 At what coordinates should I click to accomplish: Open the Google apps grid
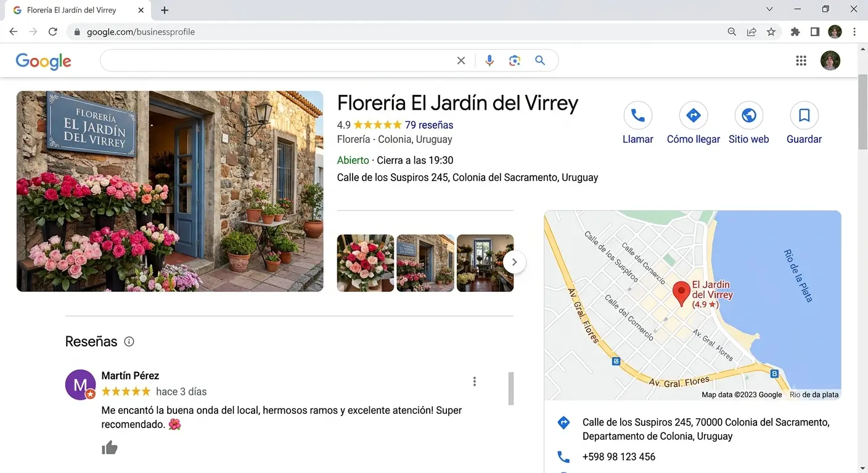click(x=801, y=60)
